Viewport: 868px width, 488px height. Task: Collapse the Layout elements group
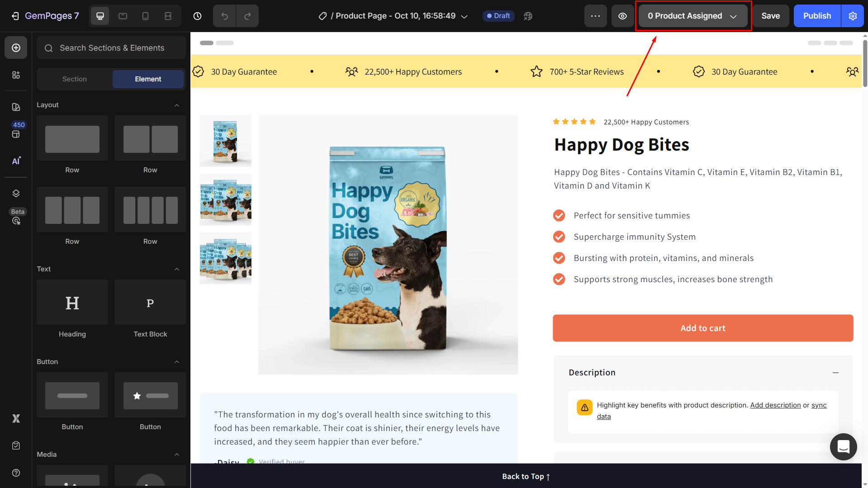click(x=177, y=105)
